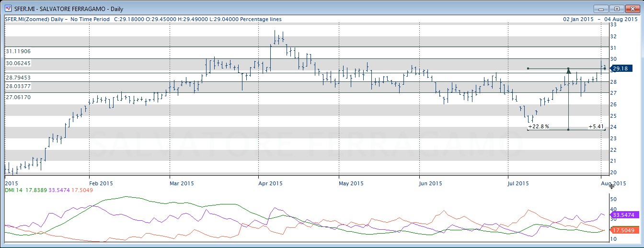644x248 pixels.
Task: Click DMI axis value 50
Action: pyautogui.click(x=613, y=199)
